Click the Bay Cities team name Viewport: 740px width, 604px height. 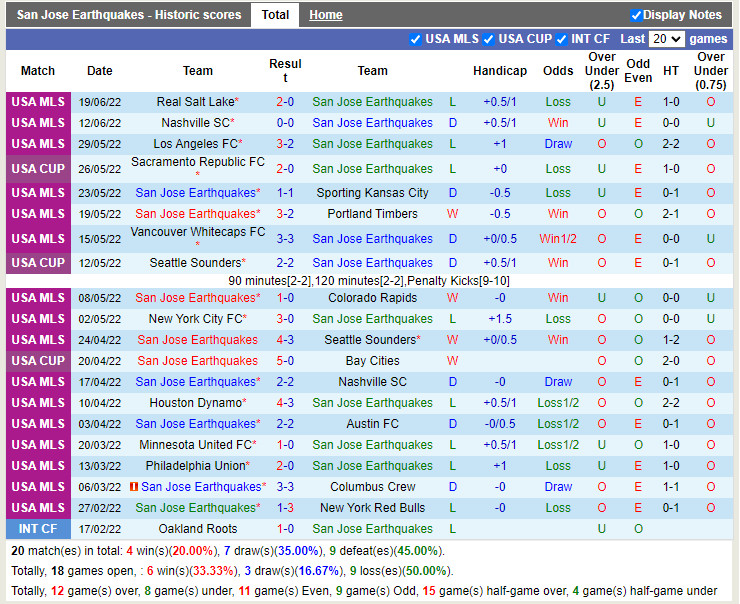[372, 361]
